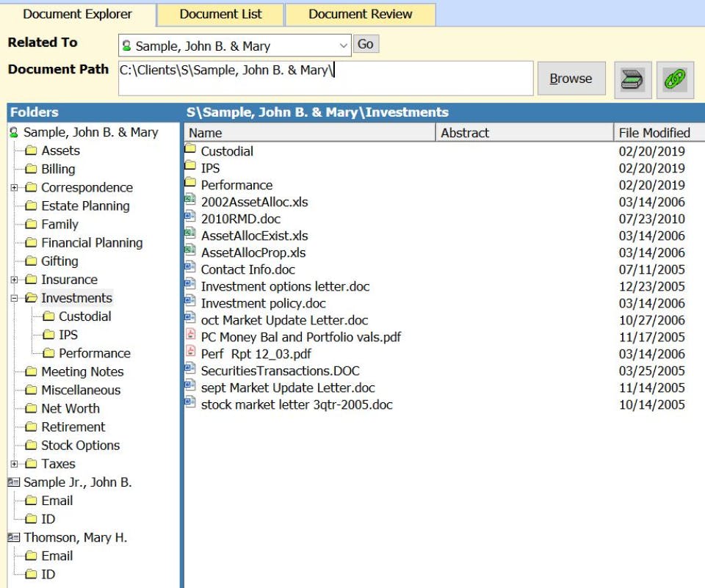Sort by File Modified column header
Viewport: 705px width, 588px height.
[659, 133]
